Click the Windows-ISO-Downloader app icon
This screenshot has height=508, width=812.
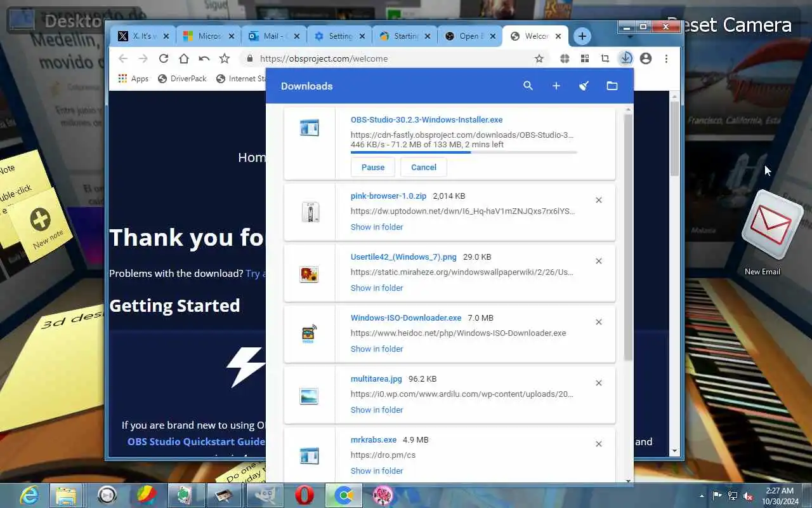pyautogui.click(x=309, y=334)
